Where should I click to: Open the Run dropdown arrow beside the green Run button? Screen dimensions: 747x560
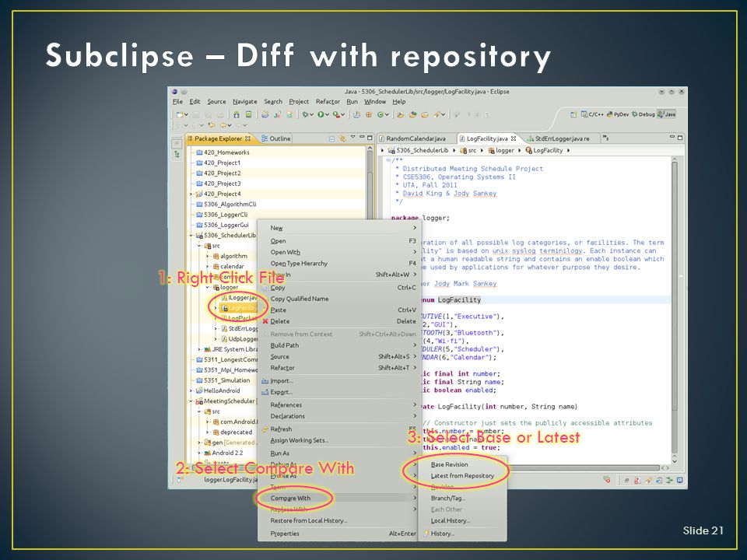pyautogui.click(x=327, y=115)
